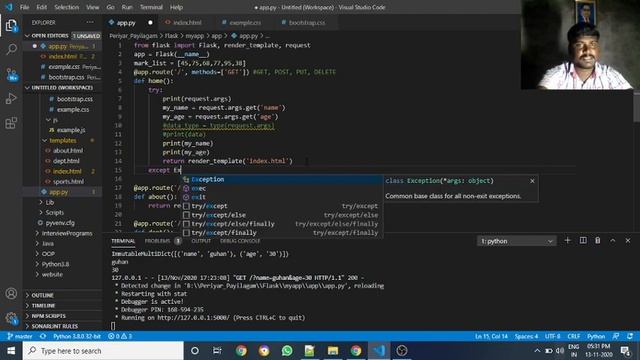Open File Explorer from the taskbar
640x360 pixels.
(333, 351)
